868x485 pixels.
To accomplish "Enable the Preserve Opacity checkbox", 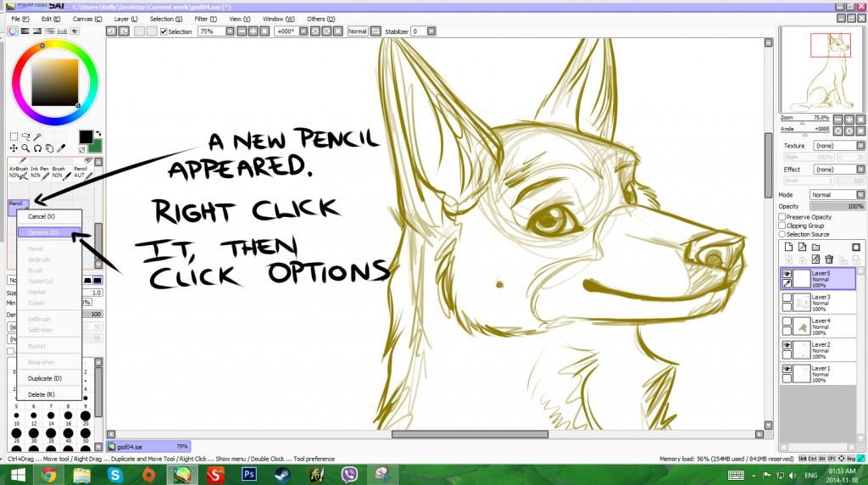I will tap(782, 217).
